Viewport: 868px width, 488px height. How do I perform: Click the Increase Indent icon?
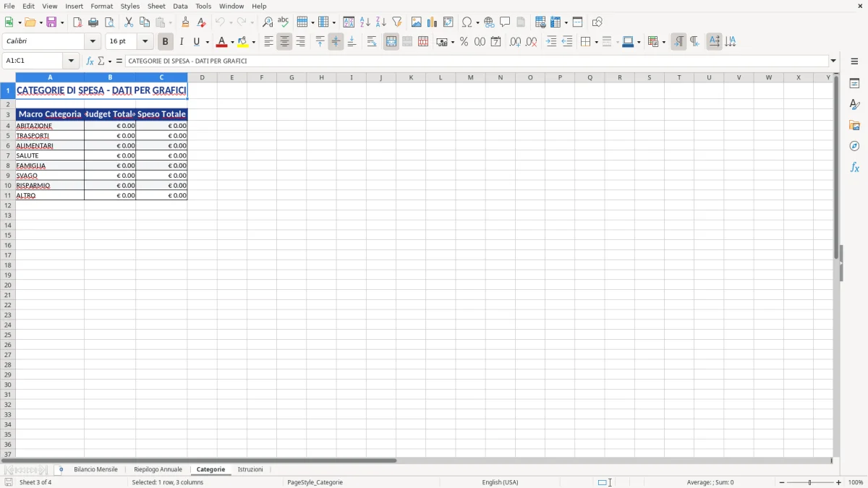[551, 42]
